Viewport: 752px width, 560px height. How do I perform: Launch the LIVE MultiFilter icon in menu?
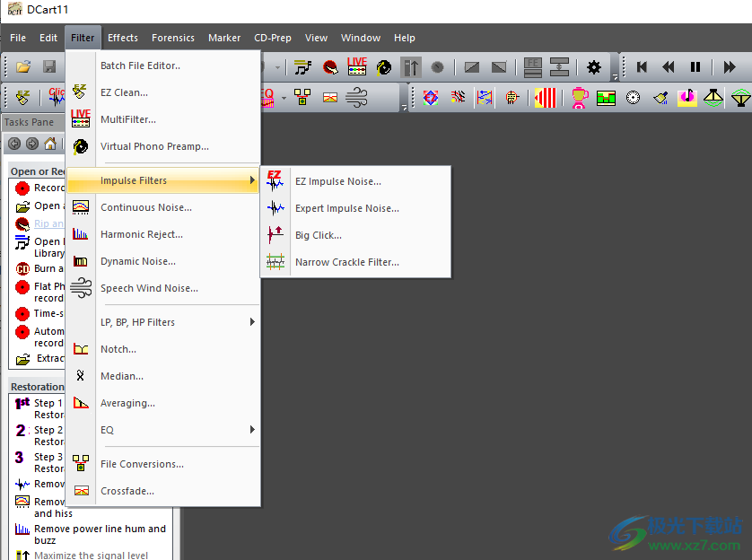point(82,118)
